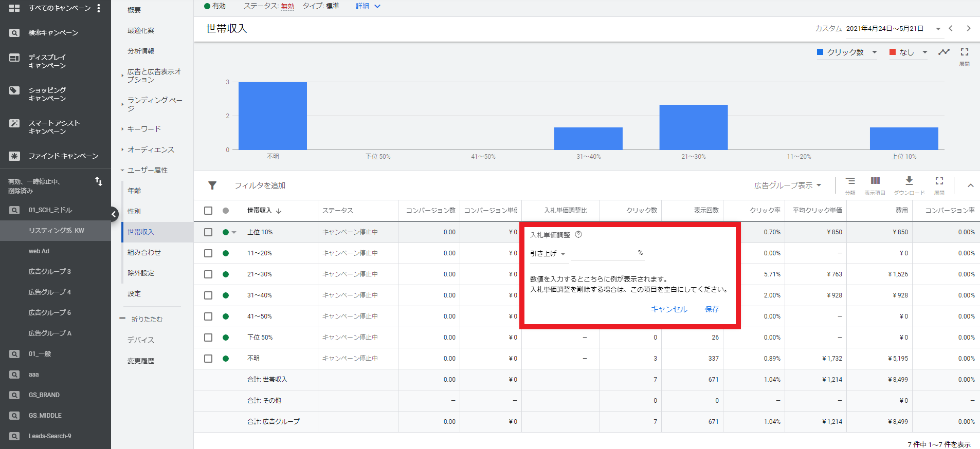The width and height of the screenshot is (980, 449).
Task: Click the 21~30% bar in the chart
Action: pyautogui.click(x=694, y=127)
